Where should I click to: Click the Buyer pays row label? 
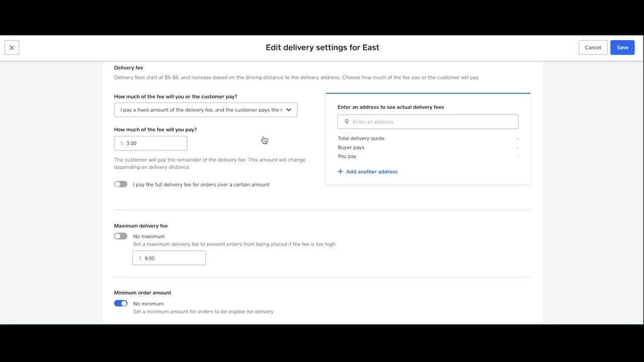(x=351, y=147)
